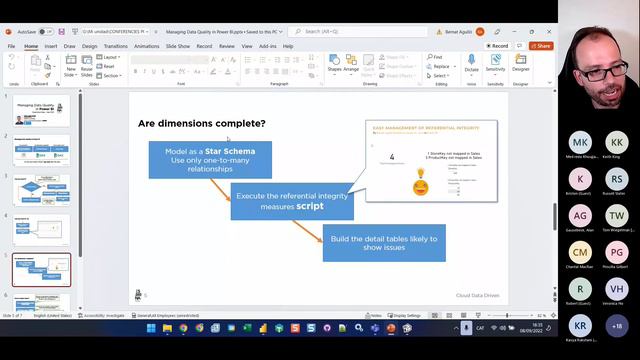640x360 pixels.
Task: Toggle Italic formatting
Action: 144,72
